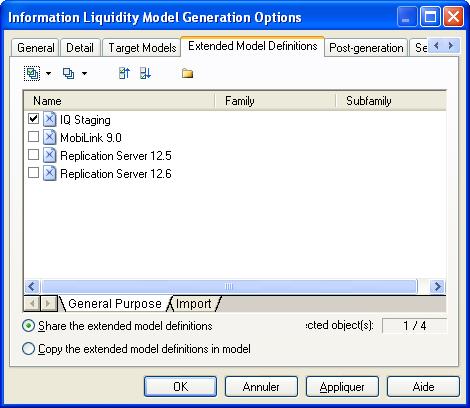
Task: Close the Generation Options dialog
Action: [x=453, y=17]
